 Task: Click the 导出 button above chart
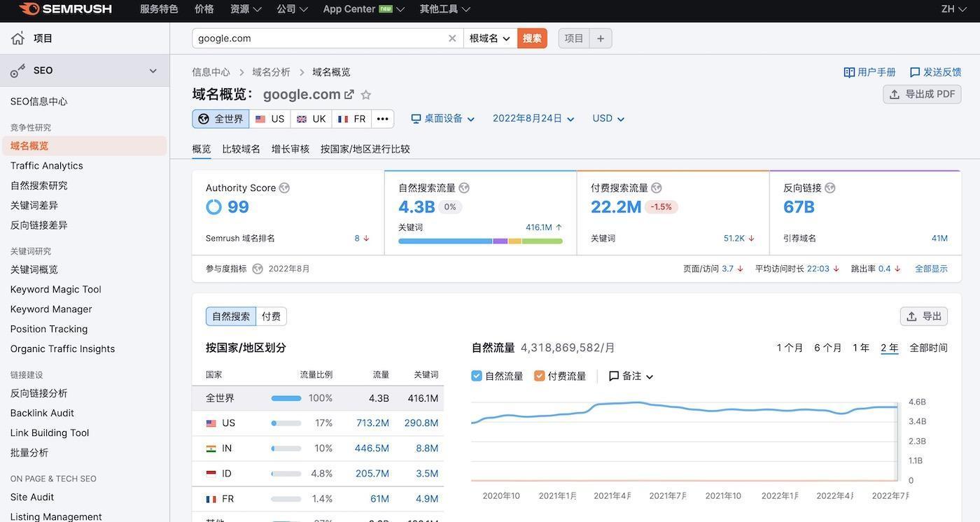924,316
